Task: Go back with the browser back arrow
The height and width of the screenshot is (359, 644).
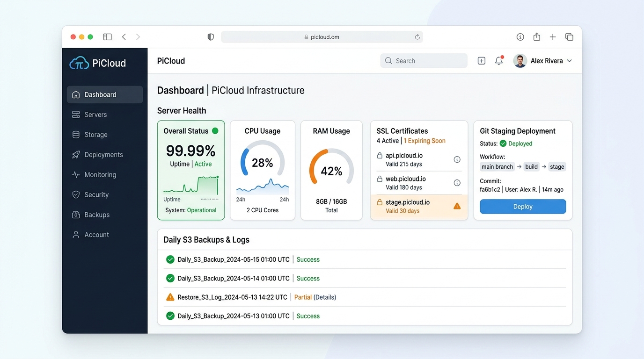Action: tap(124, 37)
